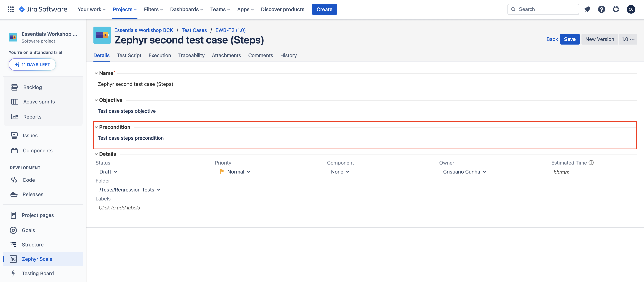644x282 pixels.
Task: Collapse the Objective section chevron
Action: pyautogui.click(x=96, y=100)
